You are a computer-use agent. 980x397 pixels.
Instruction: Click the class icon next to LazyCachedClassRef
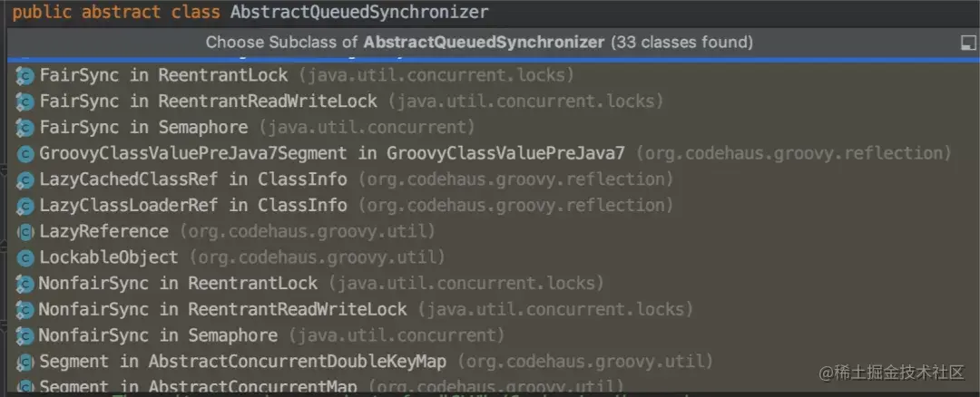pyautogui.click(x=25, y=180)
